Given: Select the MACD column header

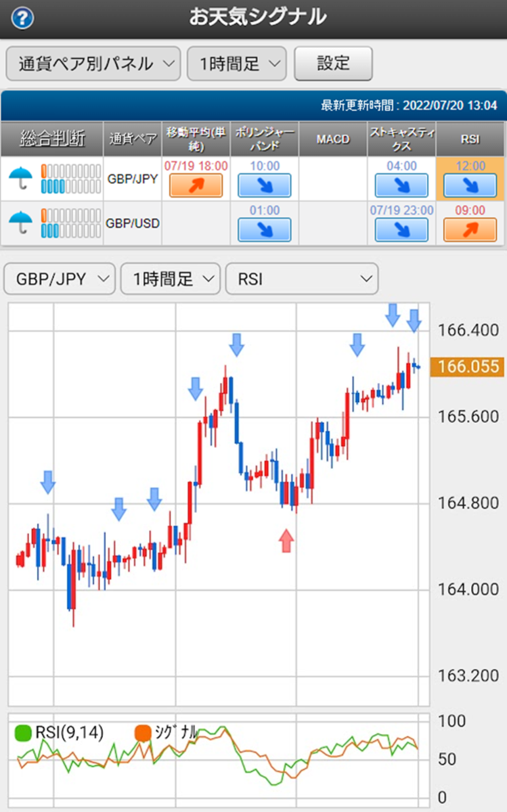Looking at the screenshot, I should (333, 139).
